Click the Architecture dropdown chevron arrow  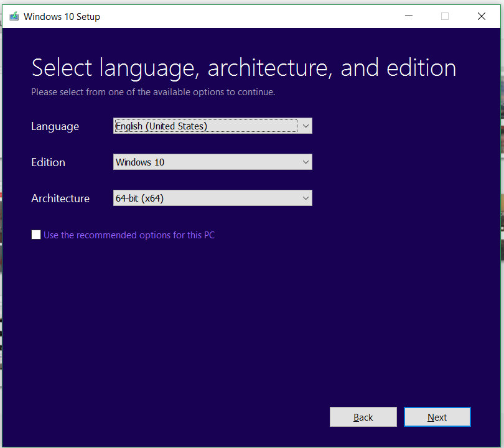click(306, 198)
